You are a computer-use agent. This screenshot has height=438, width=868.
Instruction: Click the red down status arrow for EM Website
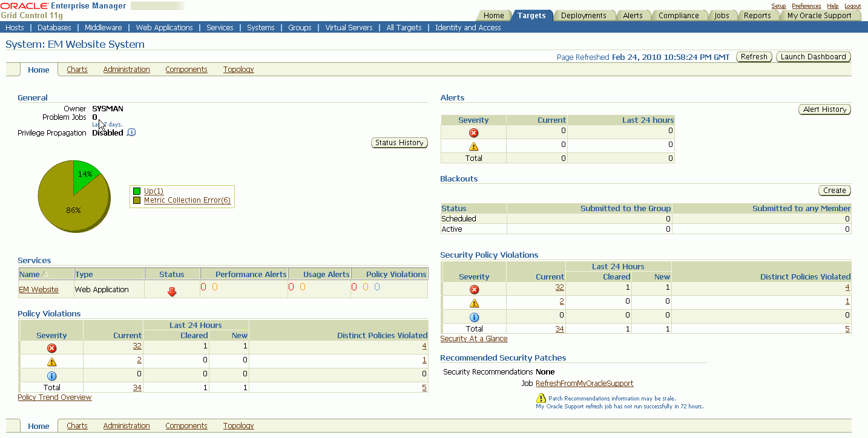(172, 292)
